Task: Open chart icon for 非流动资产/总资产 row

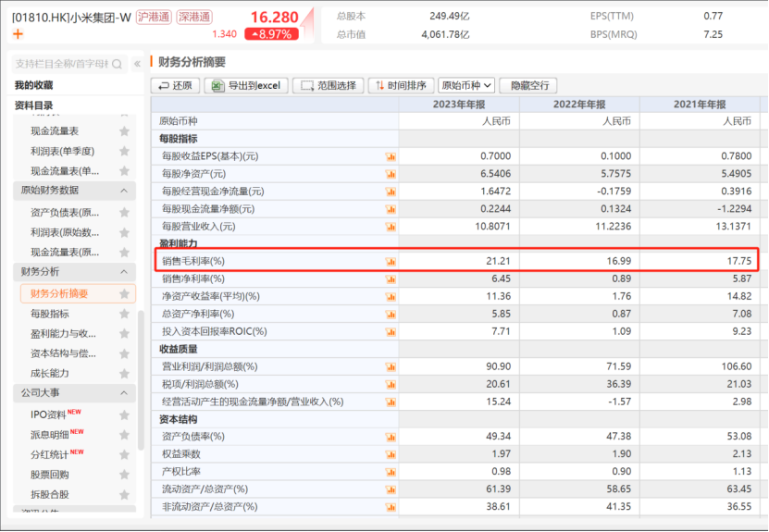Action: 391,508
